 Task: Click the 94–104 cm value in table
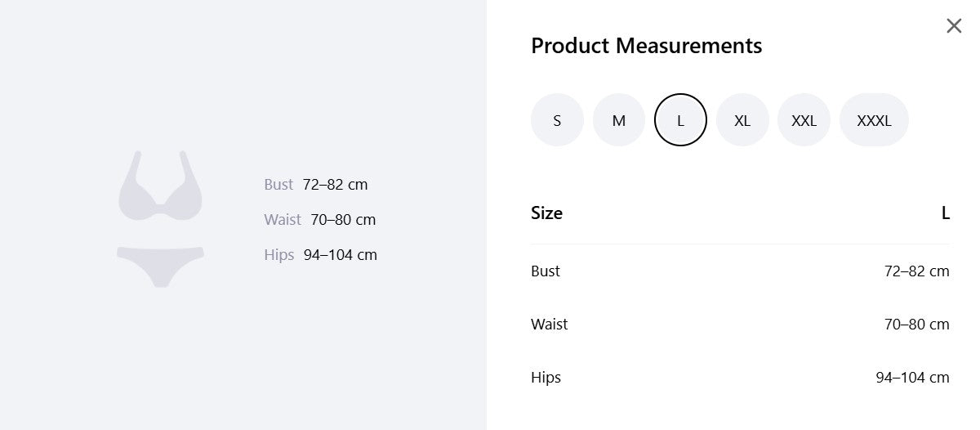tap(912, 378)
